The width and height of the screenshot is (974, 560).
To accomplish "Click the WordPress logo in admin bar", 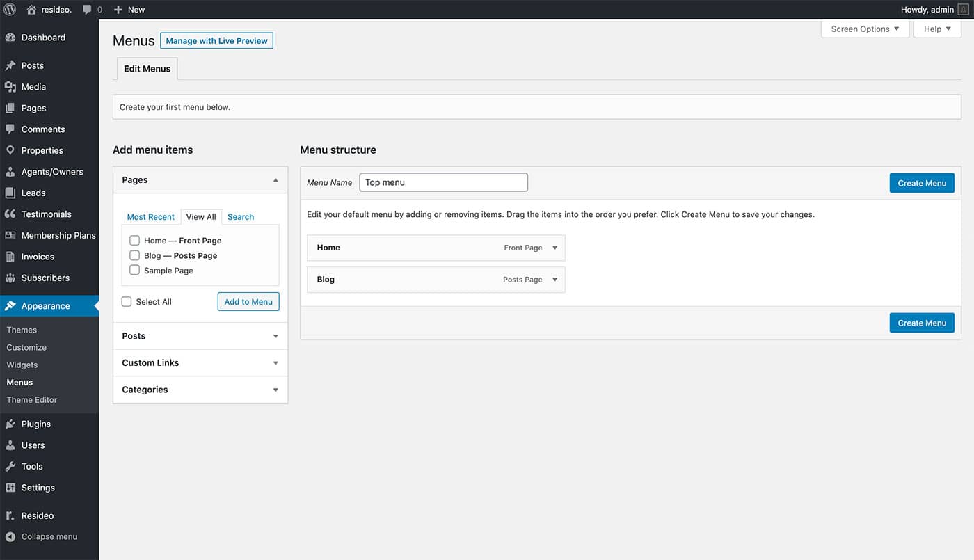I will click(10, 10).
